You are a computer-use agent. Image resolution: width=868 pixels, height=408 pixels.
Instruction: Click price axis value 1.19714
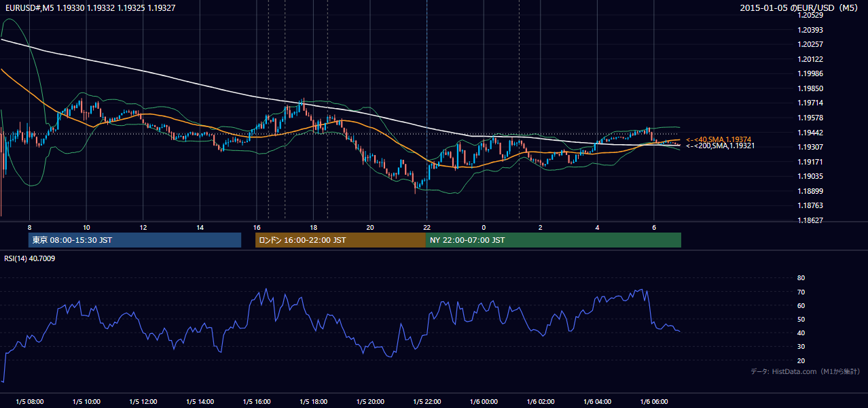coord(810,103)
